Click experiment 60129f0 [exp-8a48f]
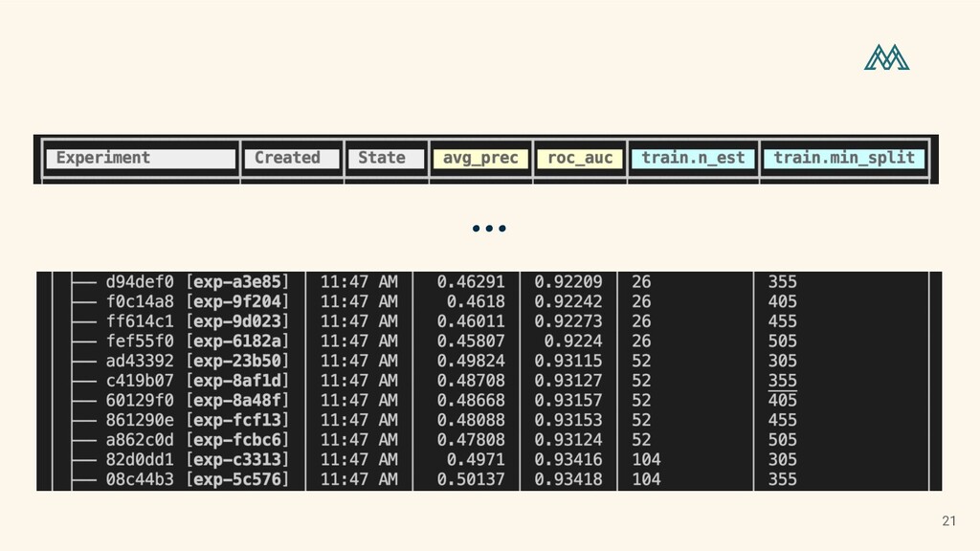The height and width of the screenshot is (551, 980). pyautogui.click(x=197, y=401)
